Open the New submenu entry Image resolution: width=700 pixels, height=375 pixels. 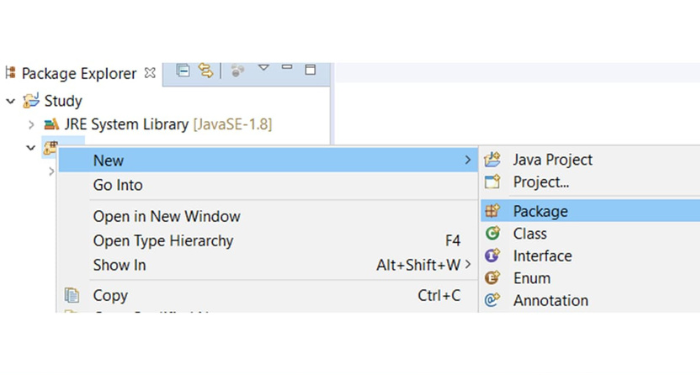tap(268, 160)
